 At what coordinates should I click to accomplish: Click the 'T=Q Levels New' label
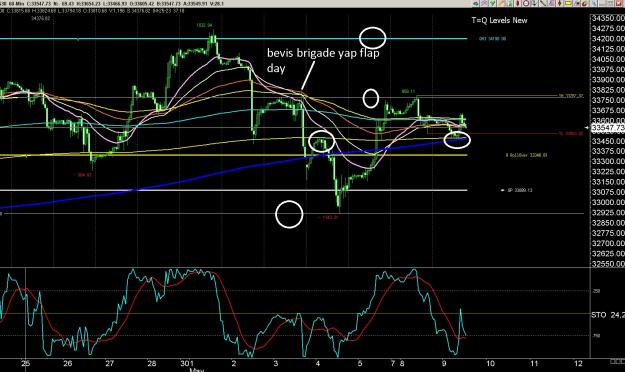click(x=499, y=20)
